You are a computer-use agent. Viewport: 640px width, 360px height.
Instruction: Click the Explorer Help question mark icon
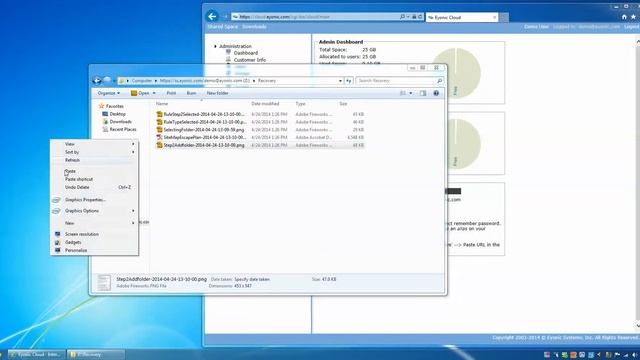(x=436, y=93)
